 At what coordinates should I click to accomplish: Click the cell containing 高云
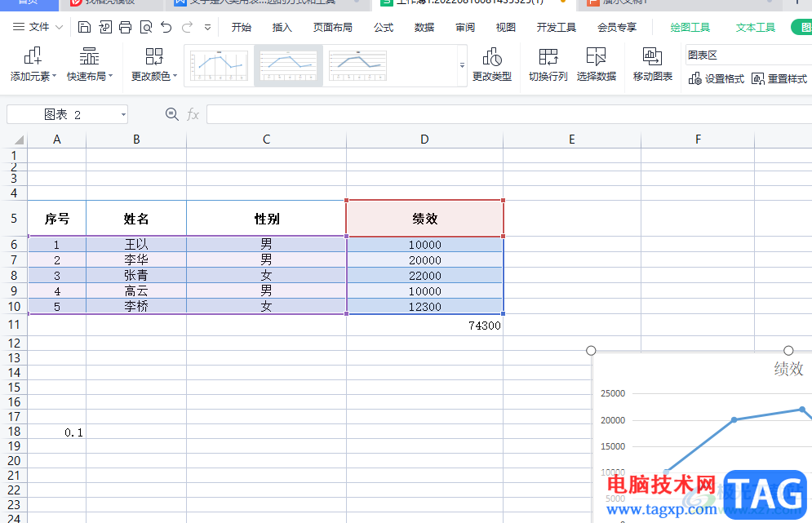[x=136, y=291]
